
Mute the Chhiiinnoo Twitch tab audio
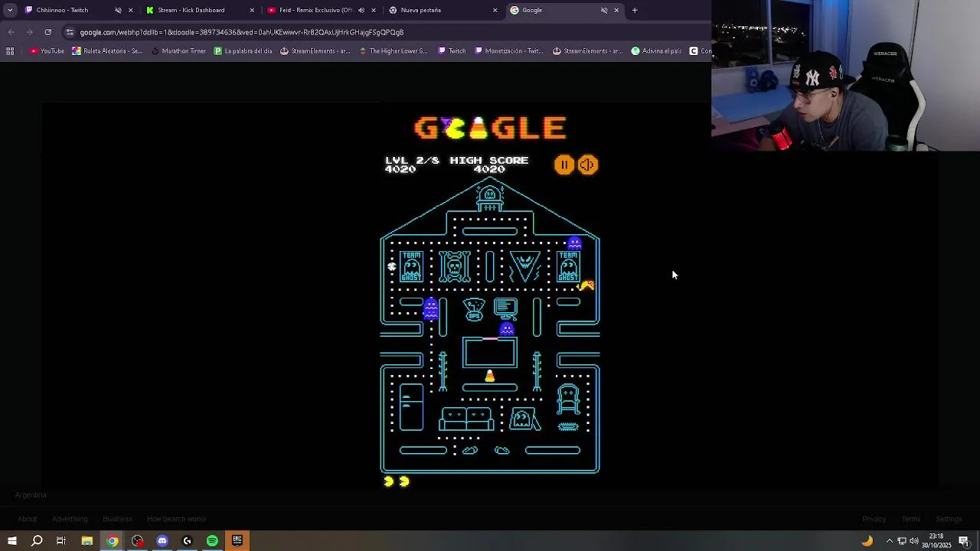118,10
